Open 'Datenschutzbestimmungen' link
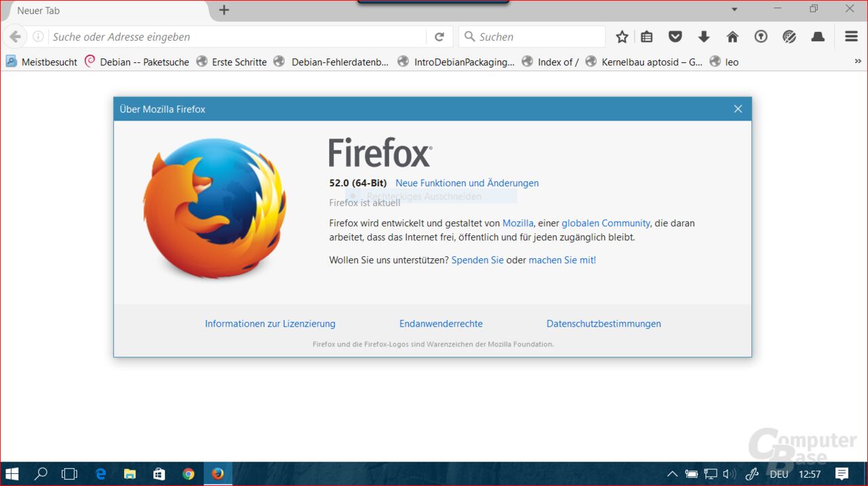868x486 pixels. [604, 324]
